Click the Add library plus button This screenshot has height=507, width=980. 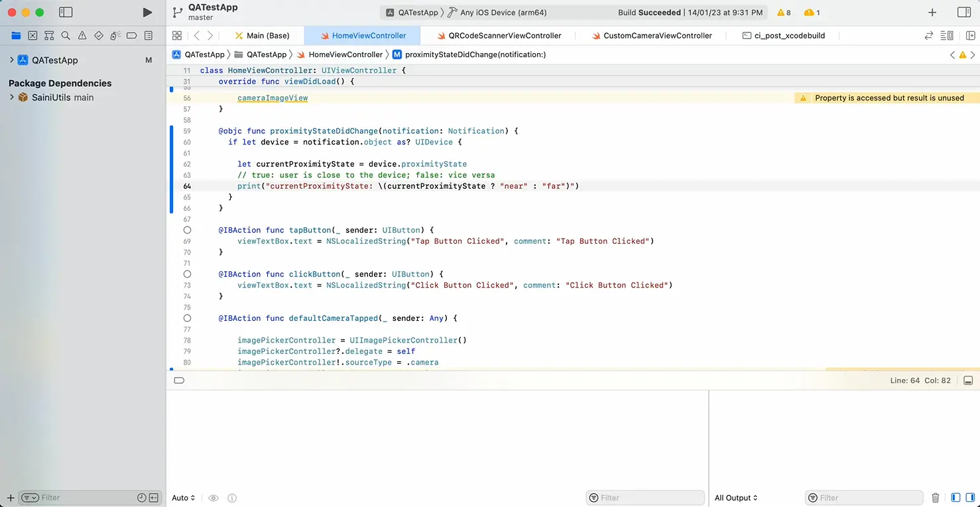click(932, 13)
